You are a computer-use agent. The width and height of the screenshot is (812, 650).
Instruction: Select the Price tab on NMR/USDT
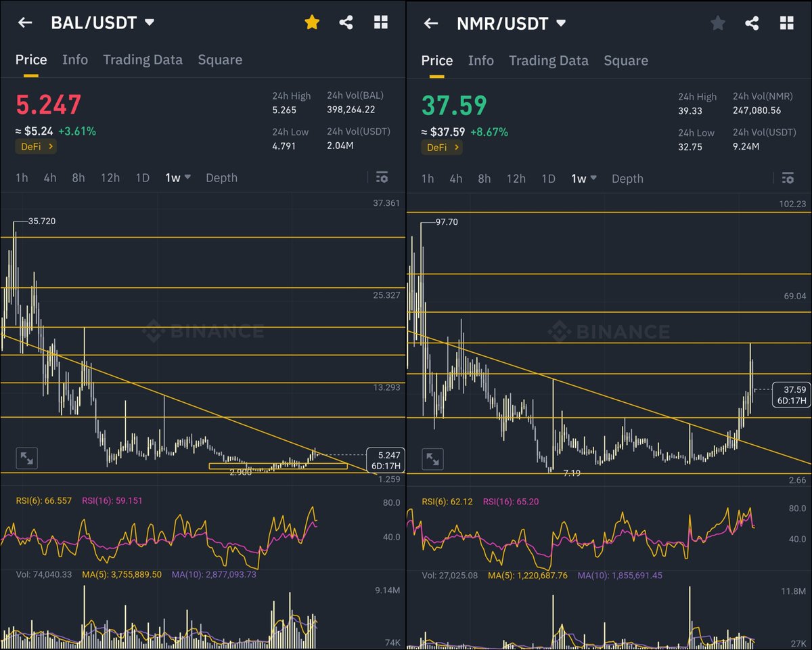point(437,61)
